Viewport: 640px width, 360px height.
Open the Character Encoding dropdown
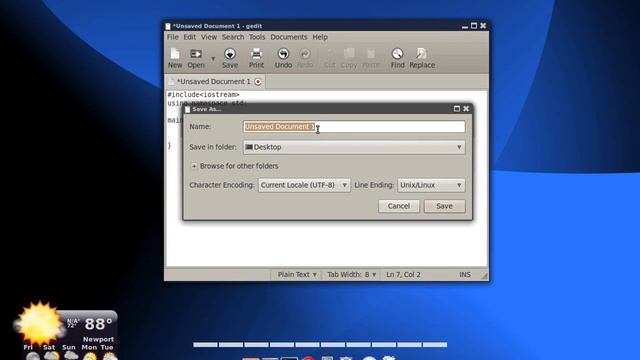coord(304,185)
